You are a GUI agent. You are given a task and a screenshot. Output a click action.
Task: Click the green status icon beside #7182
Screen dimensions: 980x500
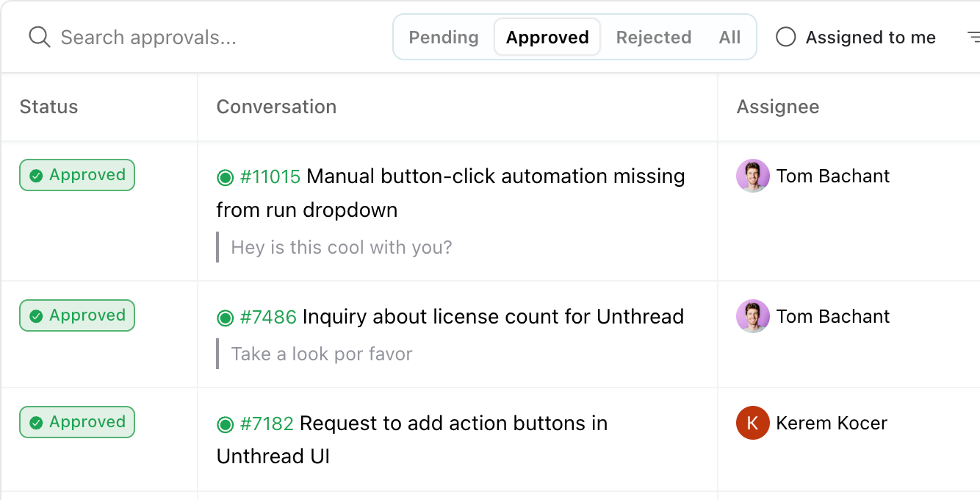tap(225, 424)
